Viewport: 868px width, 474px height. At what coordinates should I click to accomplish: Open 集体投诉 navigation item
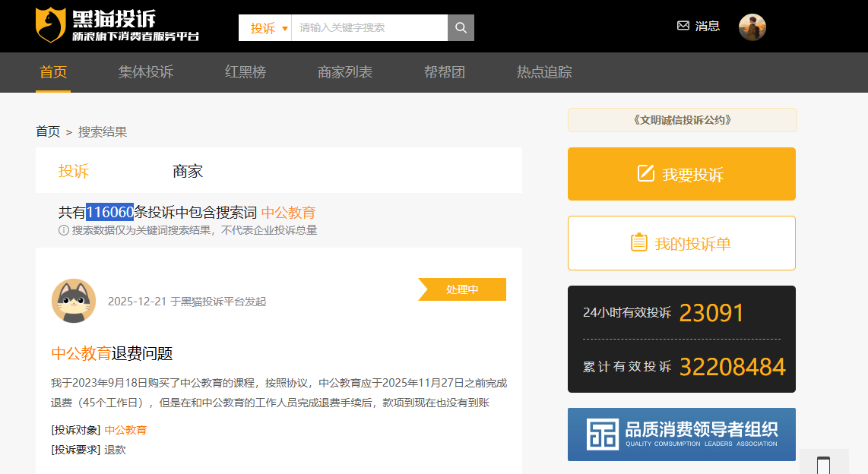click(x=146, y=73)
